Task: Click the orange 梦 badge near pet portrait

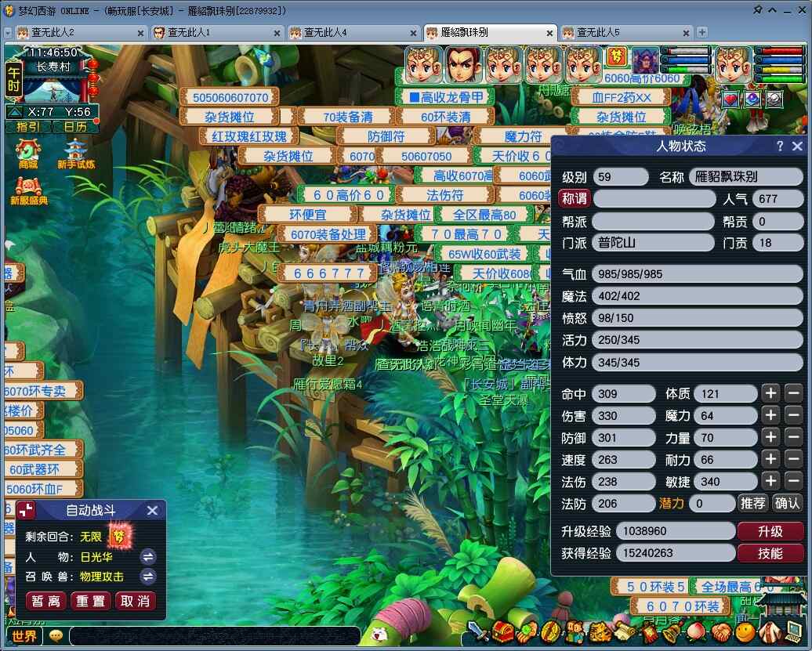Action: pos(616,56)
